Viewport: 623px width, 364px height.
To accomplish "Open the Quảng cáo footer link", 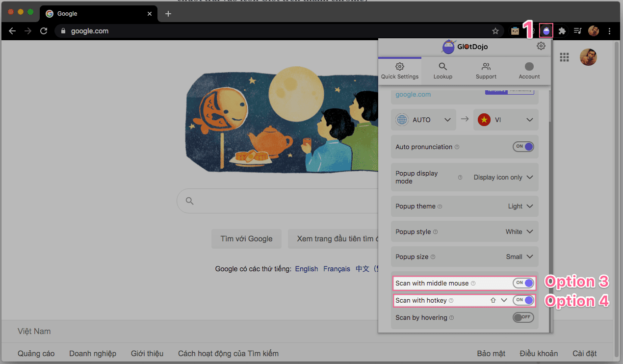I will click(x=36, y=353).
